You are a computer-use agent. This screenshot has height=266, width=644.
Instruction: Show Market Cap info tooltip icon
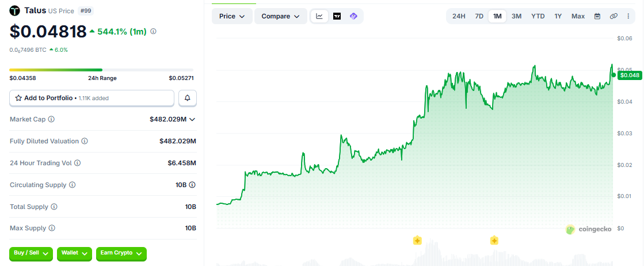[51, 119]
